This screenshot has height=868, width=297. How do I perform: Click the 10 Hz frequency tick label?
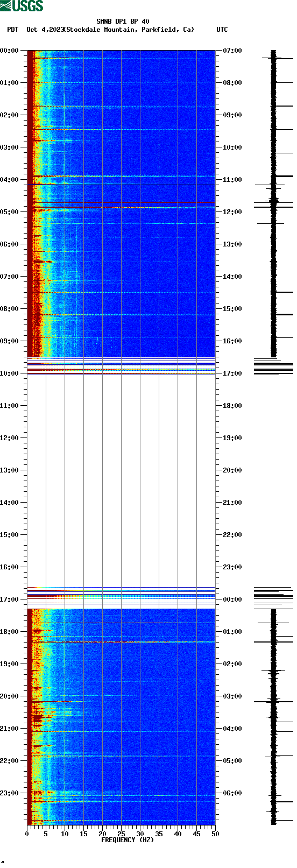click(x=65, y=834)
